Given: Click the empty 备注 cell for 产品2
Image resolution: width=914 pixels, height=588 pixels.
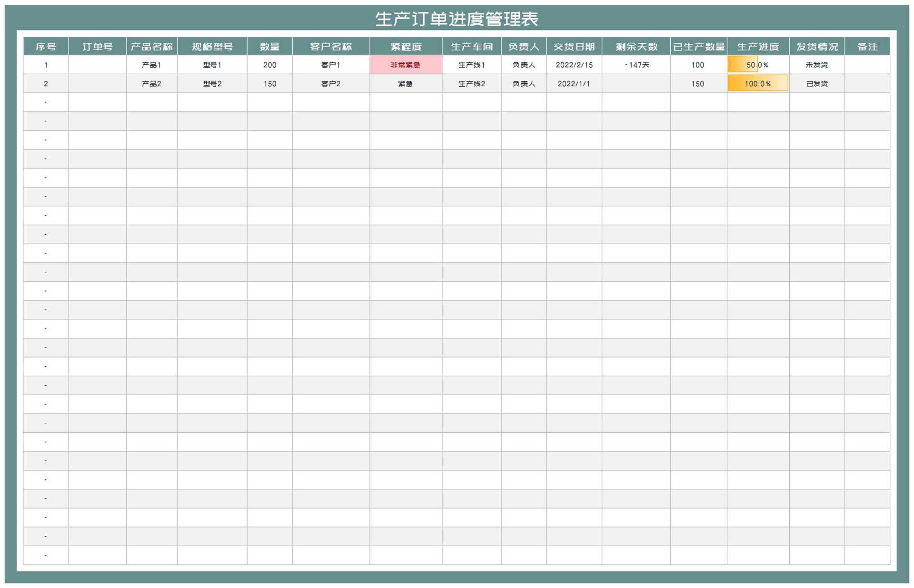Looking at the screenshot, I should coord(867,83).
